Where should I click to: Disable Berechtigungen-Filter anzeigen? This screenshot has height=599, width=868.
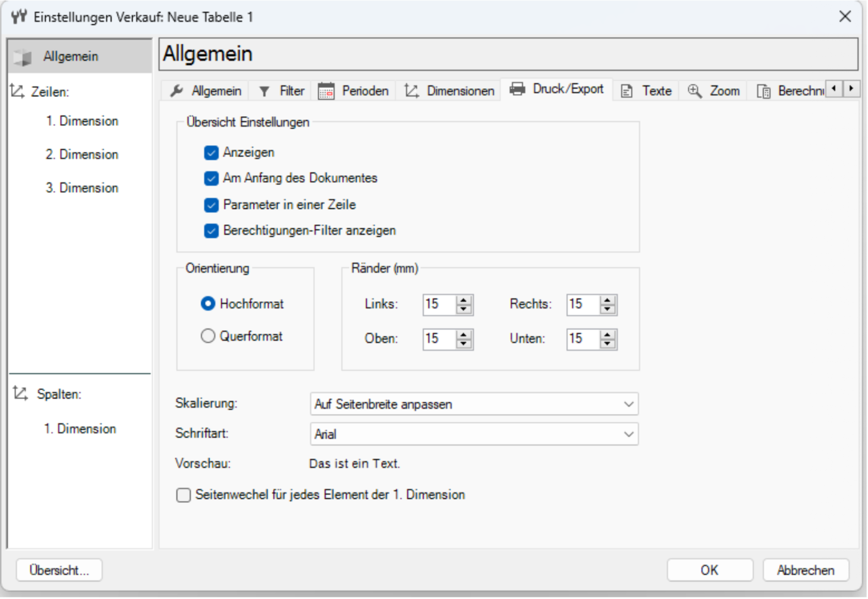211,231
